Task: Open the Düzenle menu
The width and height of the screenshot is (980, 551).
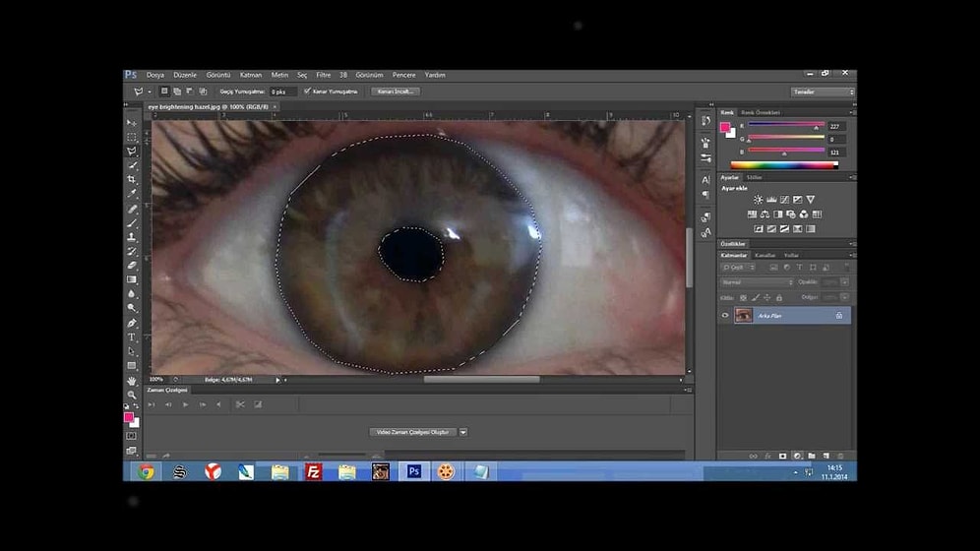Action: tap(185, 75)
